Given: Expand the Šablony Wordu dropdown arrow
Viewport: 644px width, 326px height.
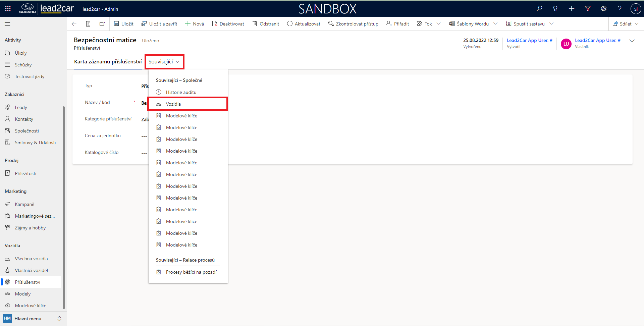Looking at the screenshot, I should click(x=495, y=24).
